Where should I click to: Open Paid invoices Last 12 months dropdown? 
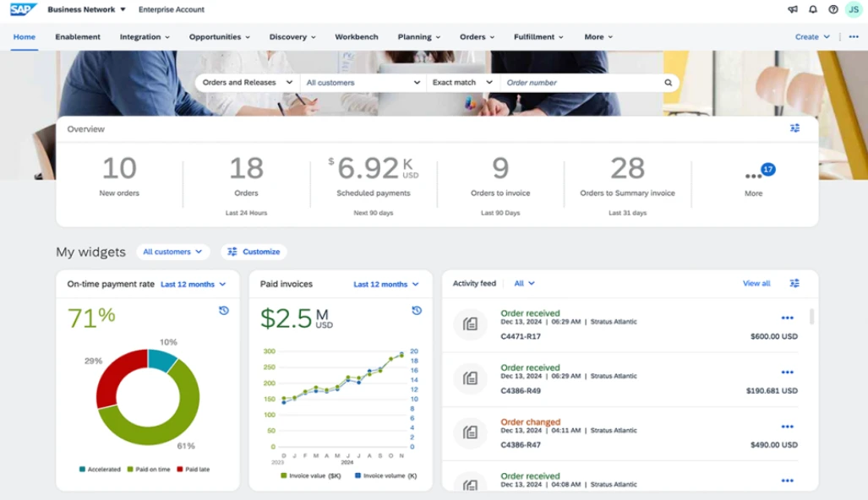click(x=386, y=285)
